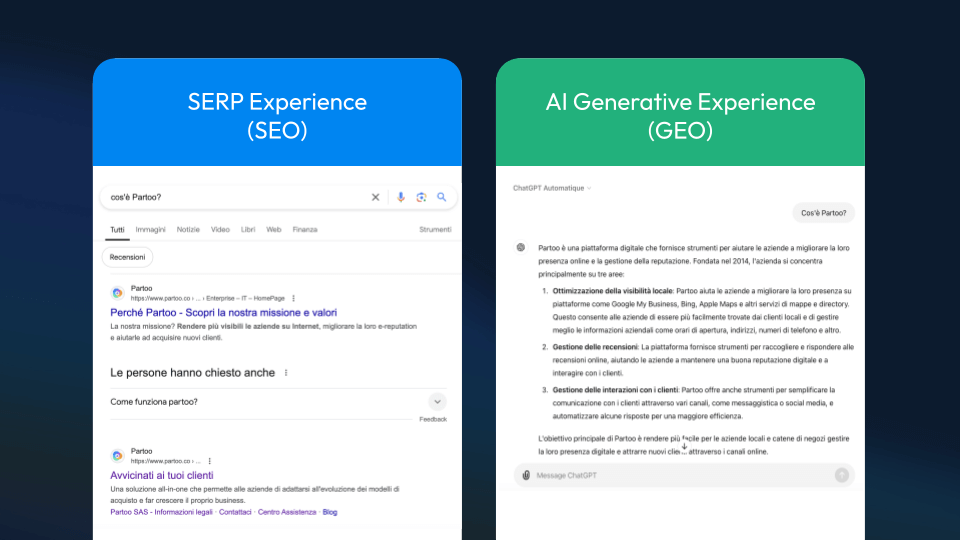Open 'Perché Partoo - Scopri la nostra missione e valori' link
Screen dimensions: 960x540
[x=223, y=312]
